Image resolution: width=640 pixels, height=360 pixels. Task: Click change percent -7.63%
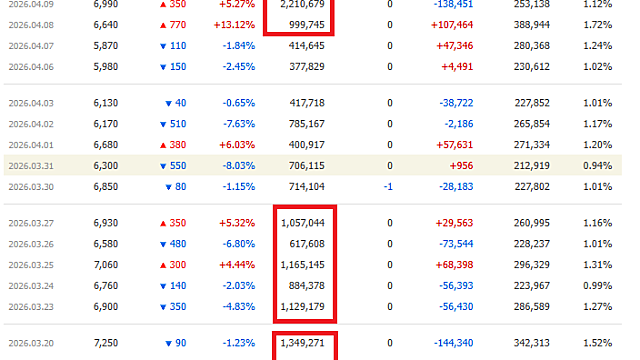pos(239,124)
